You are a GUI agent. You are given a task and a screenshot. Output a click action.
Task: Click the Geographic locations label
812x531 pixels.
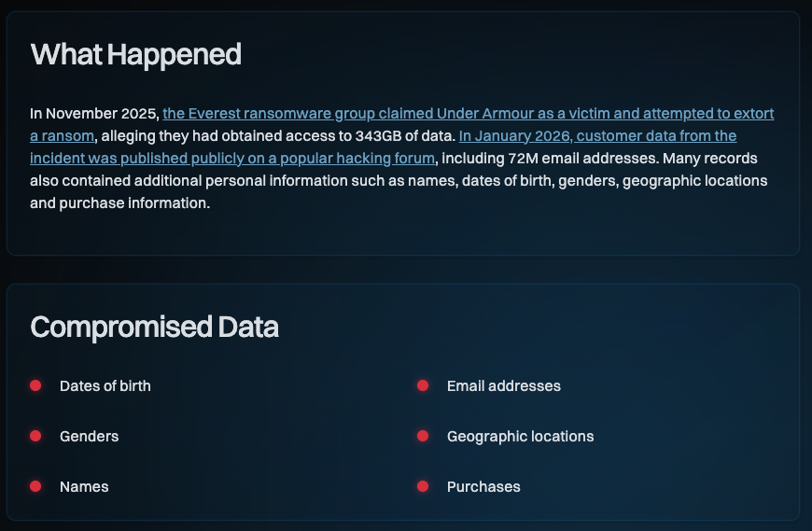pos(520,436)
